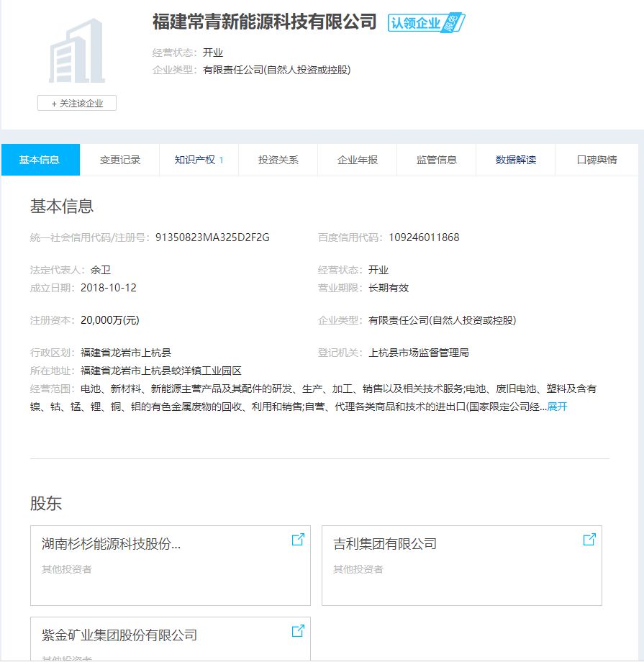Switch to the 数据解读 tab

(x=515, y=160)
